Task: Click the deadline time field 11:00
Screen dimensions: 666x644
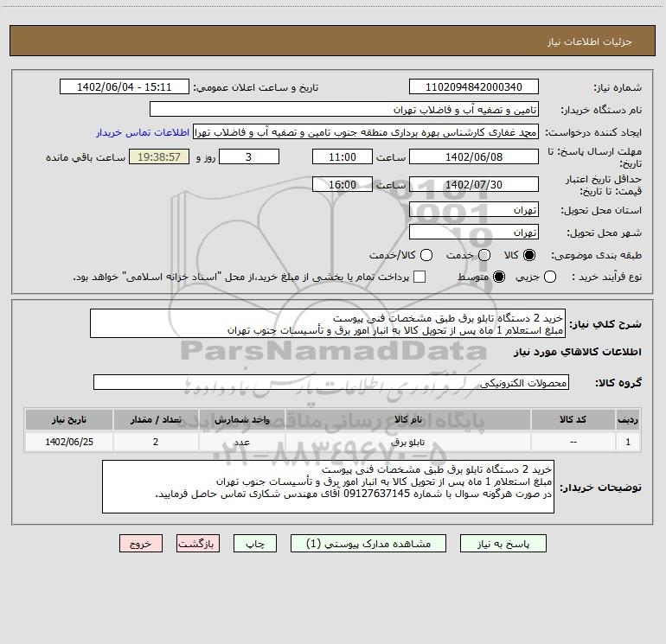Action: coord(343,156)
